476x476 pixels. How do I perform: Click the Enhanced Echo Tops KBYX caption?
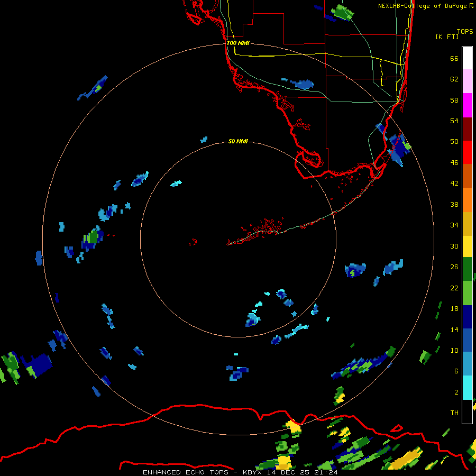[240, 472]
